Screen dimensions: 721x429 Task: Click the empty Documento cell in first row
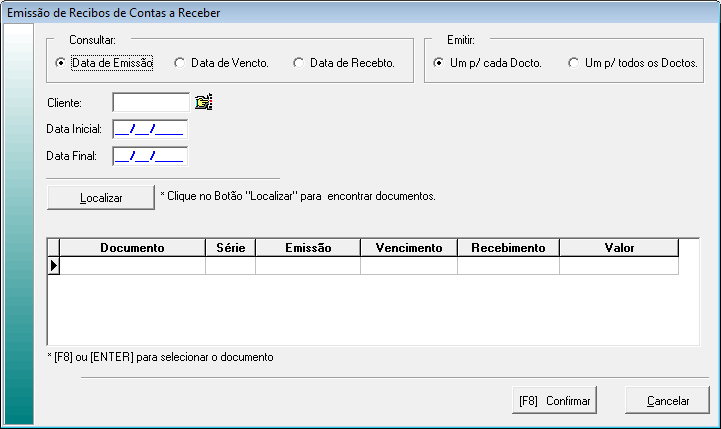coord(132,266)
